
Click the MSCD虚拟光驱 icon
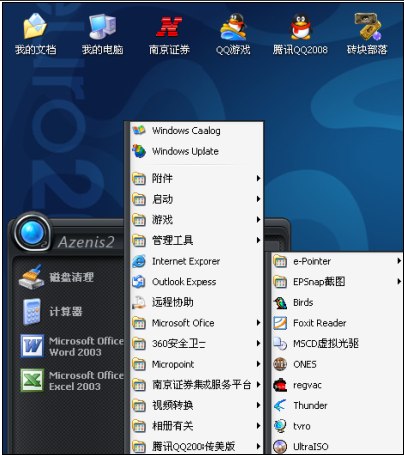[x=280, y=344]
